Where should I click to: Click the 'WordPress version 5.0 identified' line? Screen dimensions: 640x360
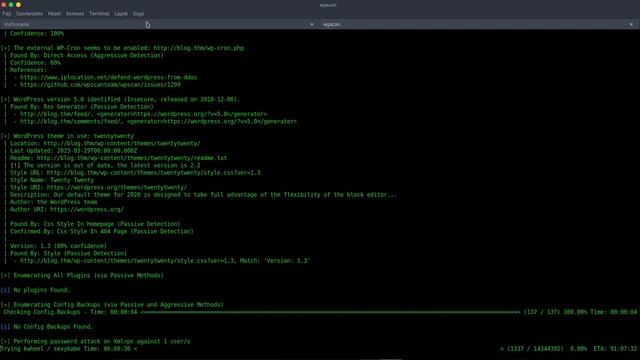tap(120, 99)
